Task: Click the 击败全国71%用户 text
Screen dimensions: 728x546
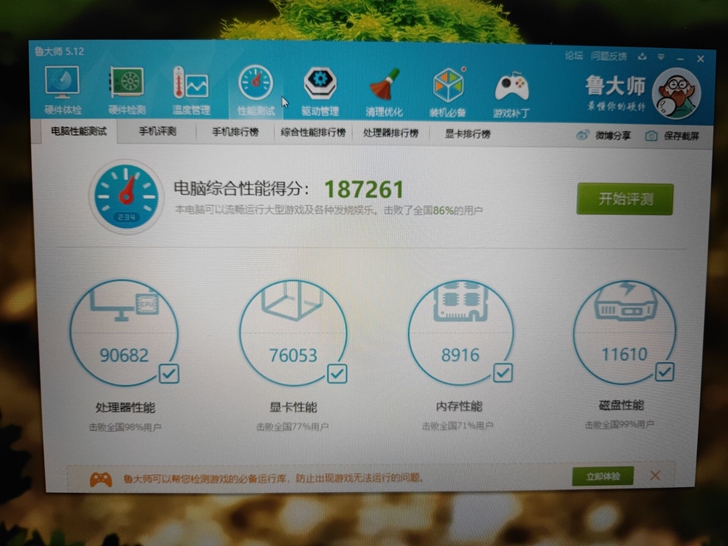Action: click(458, 425)
